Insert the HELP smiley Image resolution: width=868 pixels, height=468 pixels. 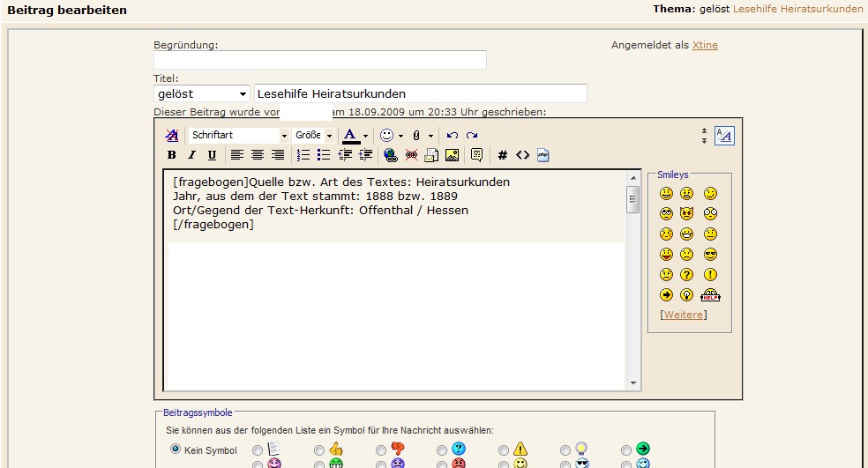[x=710, y=295]
